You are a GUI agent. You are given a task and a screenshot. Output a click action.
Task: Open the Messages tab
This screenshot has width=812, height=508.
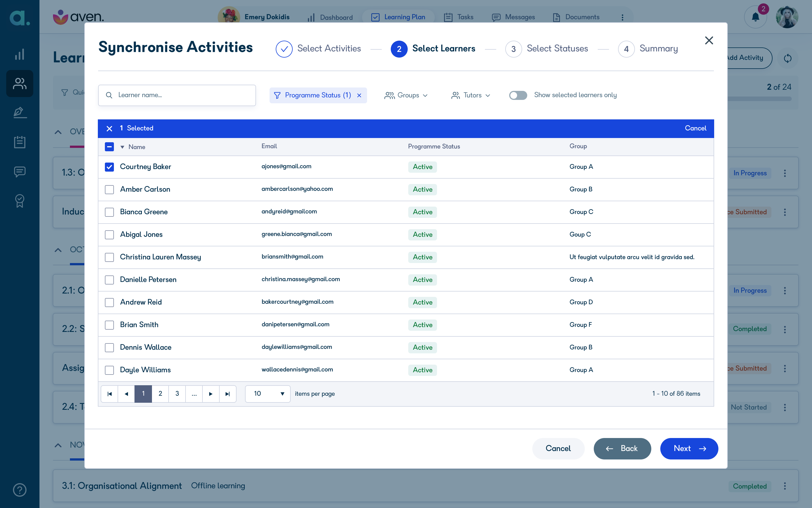pyautogui.click(x=513, y=17)
